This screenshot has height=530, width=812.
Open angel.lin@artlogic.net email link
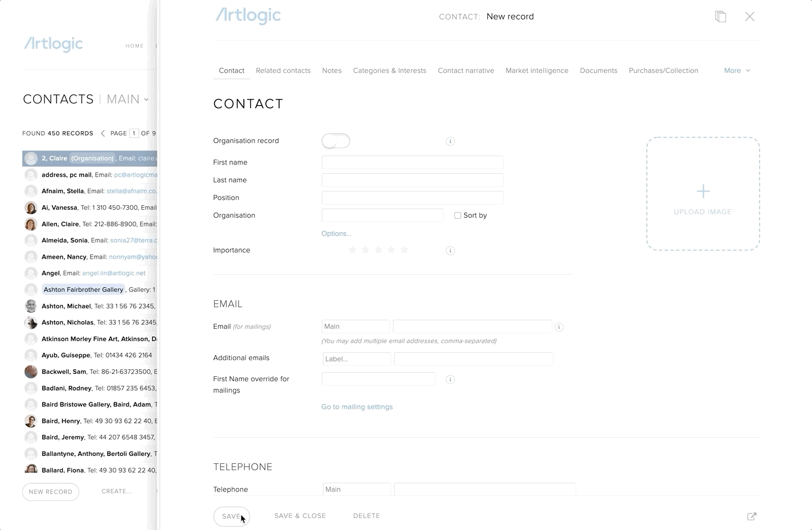point(114,273)
